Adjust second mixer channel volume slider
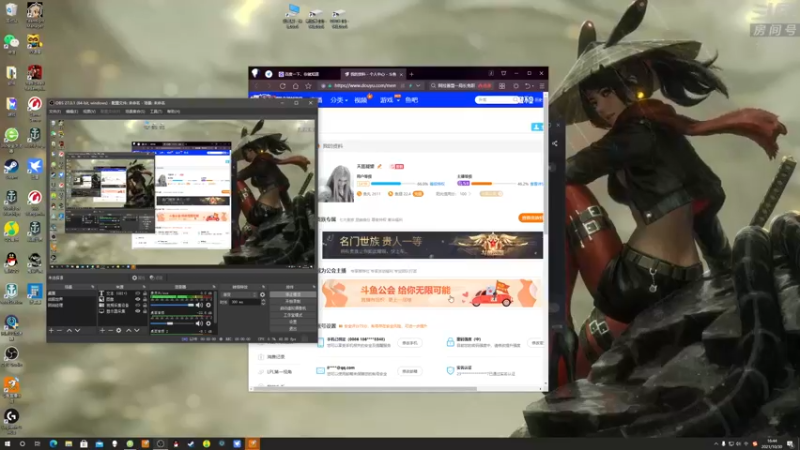Viewport: 800px width, 450px height. pos(172,323)
